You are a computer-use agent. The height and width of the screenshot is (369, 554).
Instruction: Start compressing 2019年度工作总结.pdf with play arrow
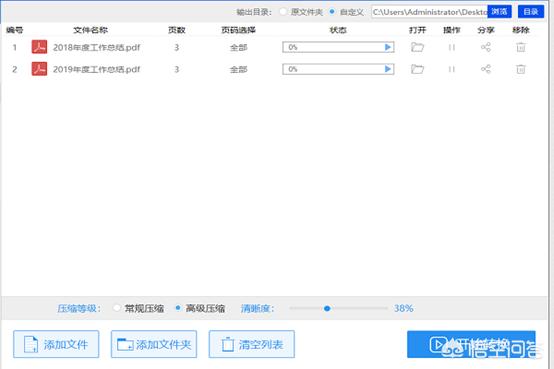point(388,69)
